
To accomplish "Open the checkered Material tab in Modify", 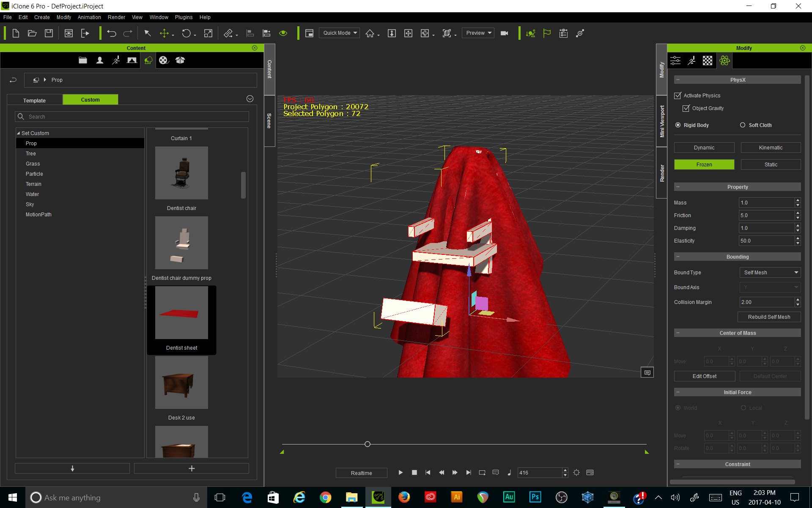I will pyautogui.click(x=708, y=61).
